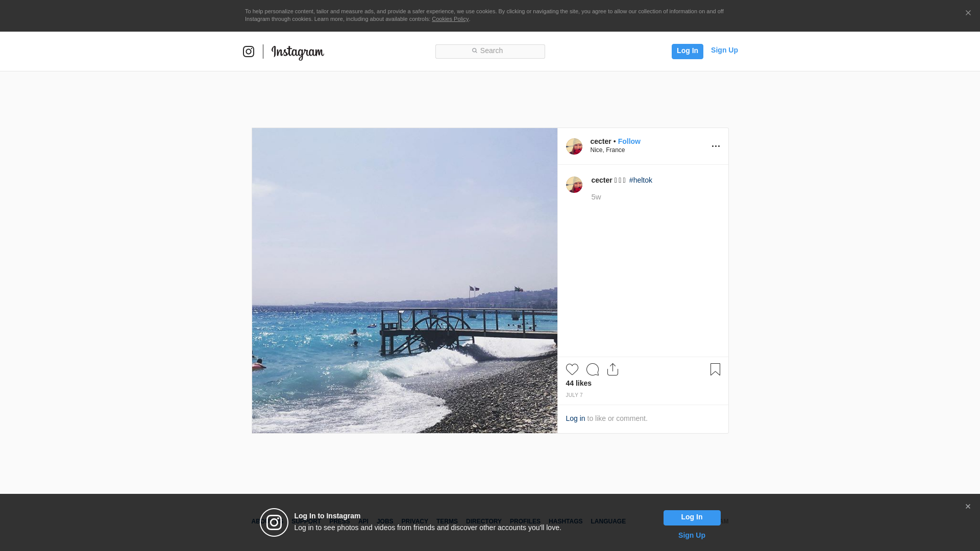Open the Sign Up link in header
Image resolution: width=980 pixels, height=551 pixels.
coord(724,50)
